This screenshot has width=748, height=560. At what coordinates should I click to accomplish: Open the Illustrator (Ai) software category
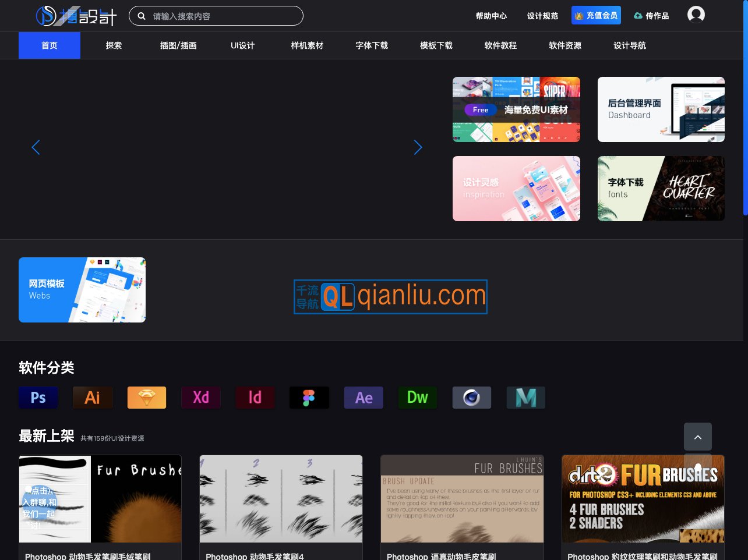click(x=92, y=398)
